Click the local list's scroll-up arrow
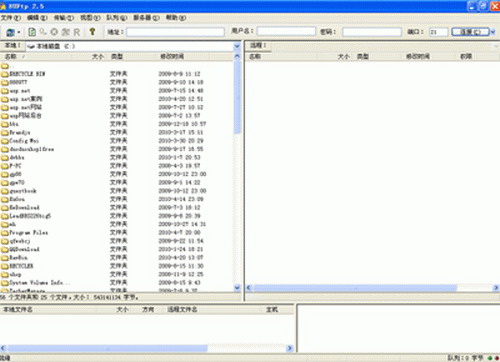Image resolution: width=500 pixels, height=362 pixels. [x=237, y=56]
